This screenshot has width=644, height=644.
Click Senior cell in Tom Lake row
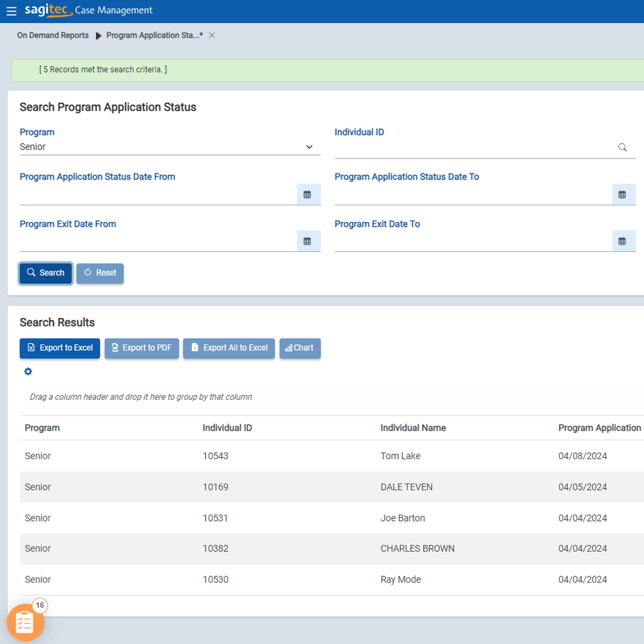click(38, 456)
